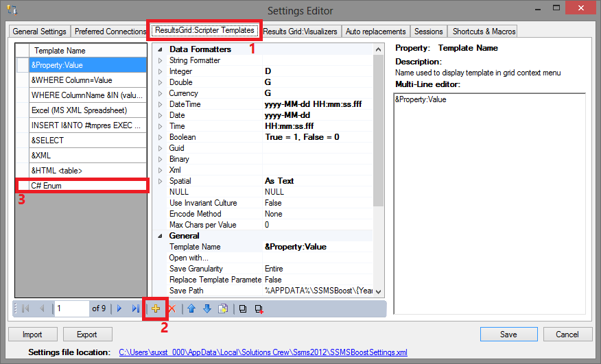Image resolution: width=601 pixels, height=364 pixels.
Task: Collapse the Data Formatters section
Action: (161, 49)
